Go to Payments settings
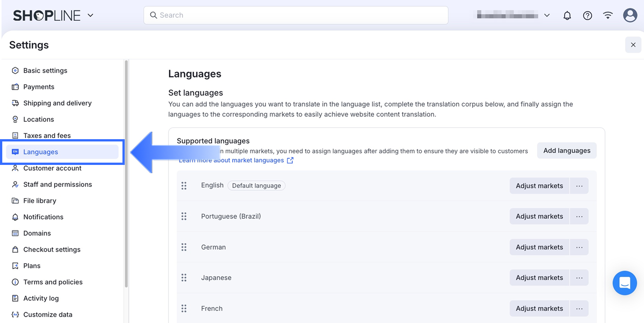 pyautogui.click(x=39, y=87)
